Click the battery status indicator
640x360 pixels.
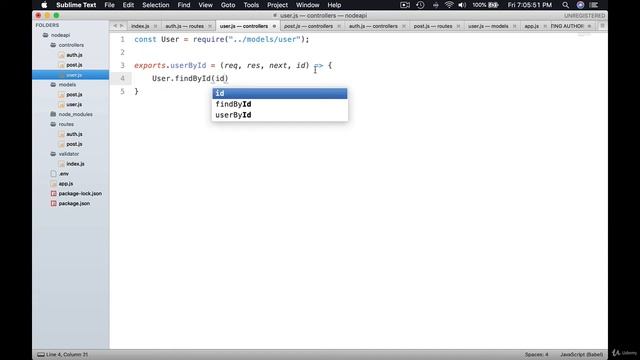coord(485,5)
